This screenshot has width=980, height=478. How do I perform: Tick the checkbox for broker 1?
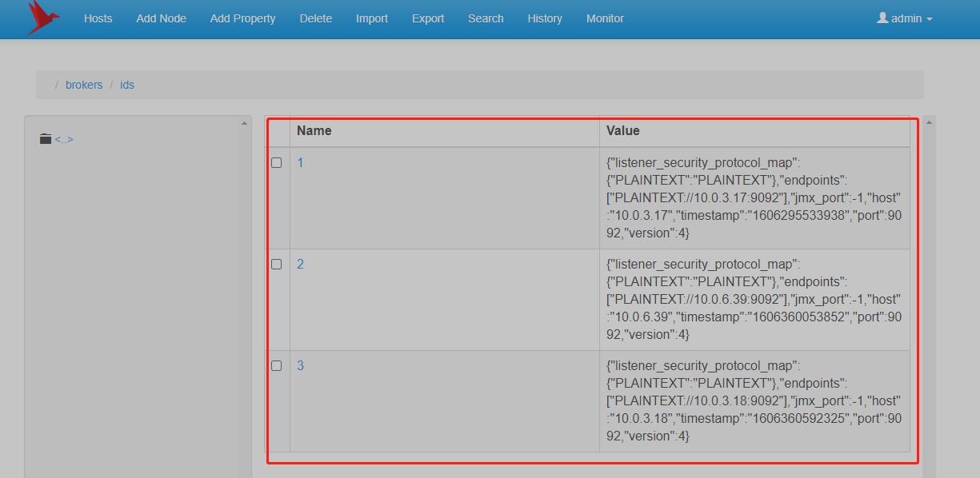(277, 163)
